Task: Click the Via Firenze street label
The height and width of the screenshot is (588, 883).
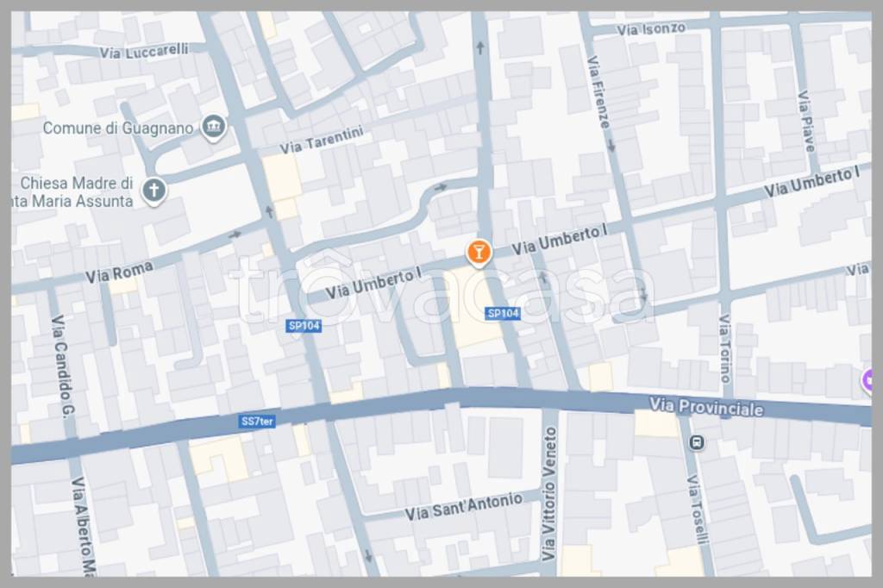Action: (598, 92)
